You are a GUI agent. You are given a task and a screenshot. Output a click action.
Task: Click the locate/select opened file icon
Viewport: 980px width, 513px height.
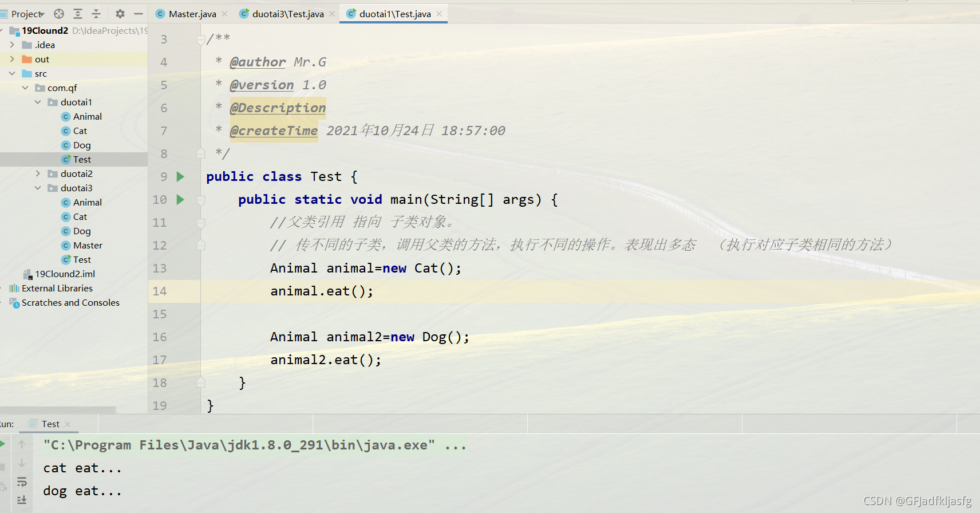(59, 14)
